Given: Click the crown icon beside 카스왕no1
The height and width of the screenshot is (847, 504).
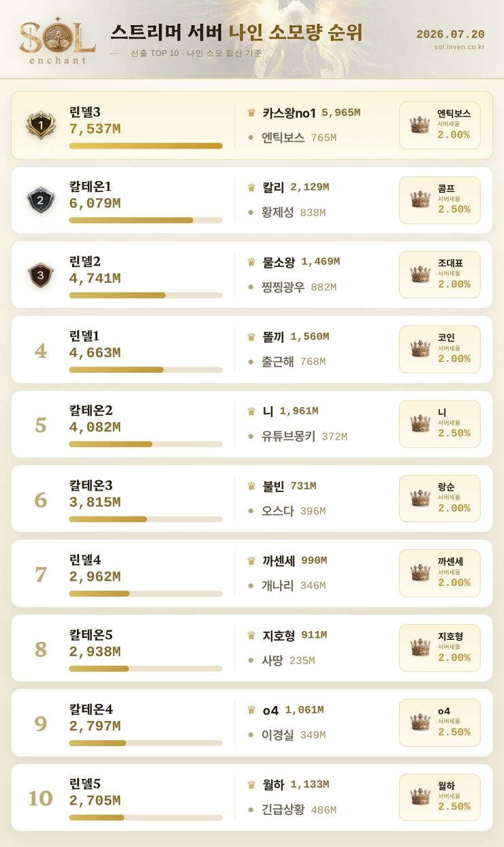Looking at the screenshot, I should pyautogui.click(x=251, y=113).
